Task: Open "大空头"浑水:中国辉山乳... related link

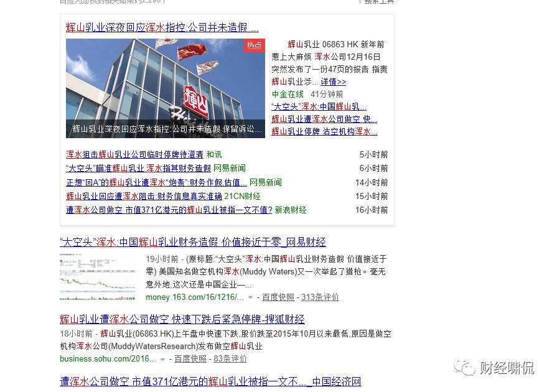Action: tap(319, 106)
